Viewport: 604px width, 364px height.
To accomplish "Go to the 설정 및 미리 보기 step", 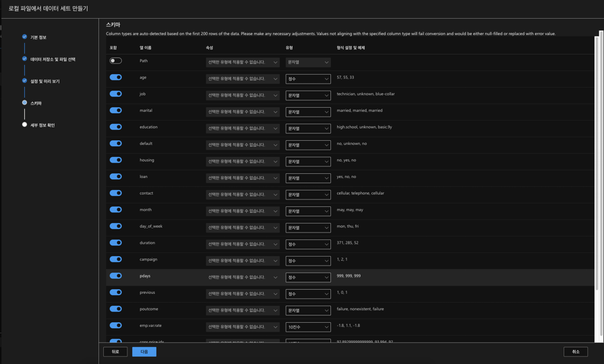I will pos(44,82).
